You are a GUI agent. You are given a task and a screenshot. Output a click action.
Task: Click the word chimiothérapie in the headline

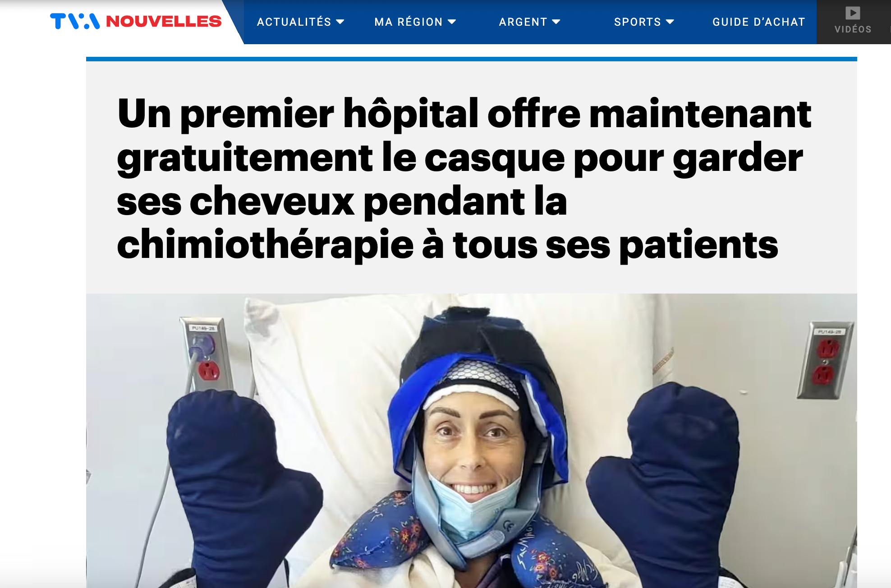[x=265, y=244]
